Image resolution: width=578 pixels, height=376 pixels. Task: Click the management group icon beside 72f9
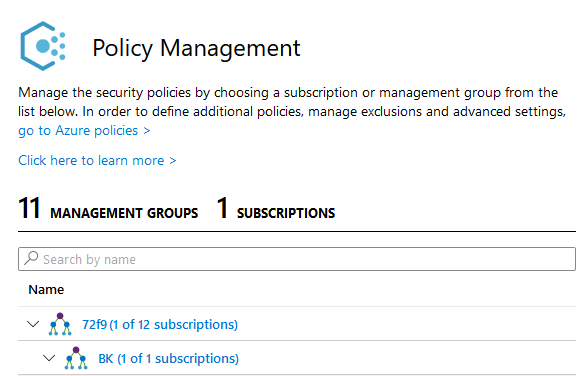tap(60, 324)
